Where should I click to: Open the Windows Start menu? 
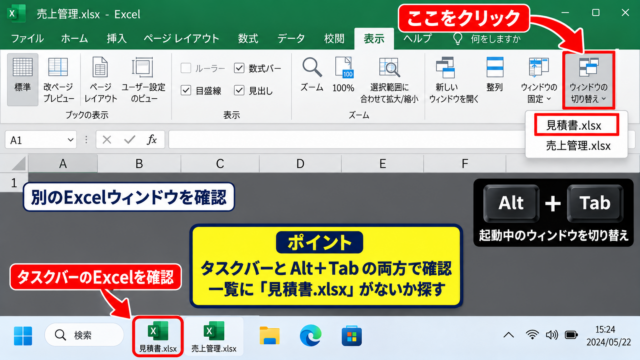(23, 336)
